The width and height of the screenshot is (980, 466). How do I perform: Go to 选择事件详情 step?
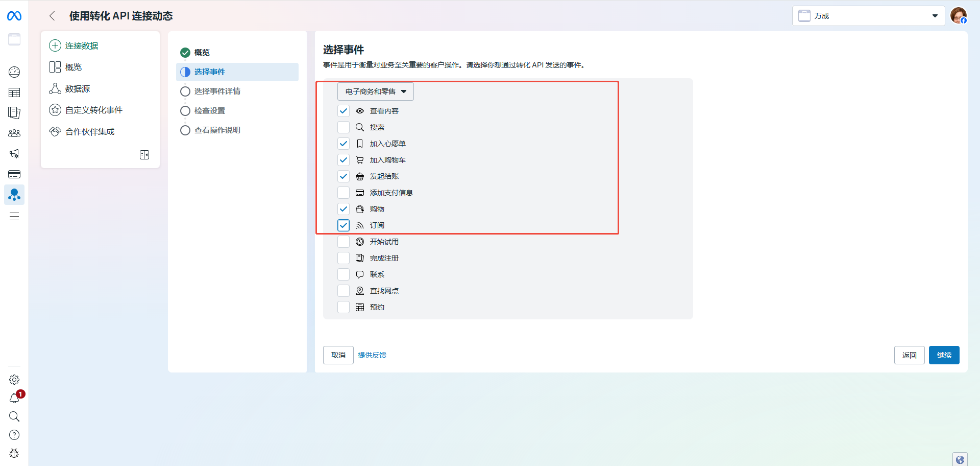click(217, 91)
